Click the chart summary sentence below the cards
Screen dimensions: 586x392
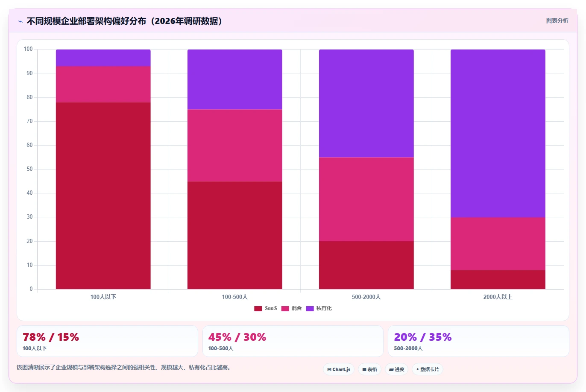[x=124, y=367]
